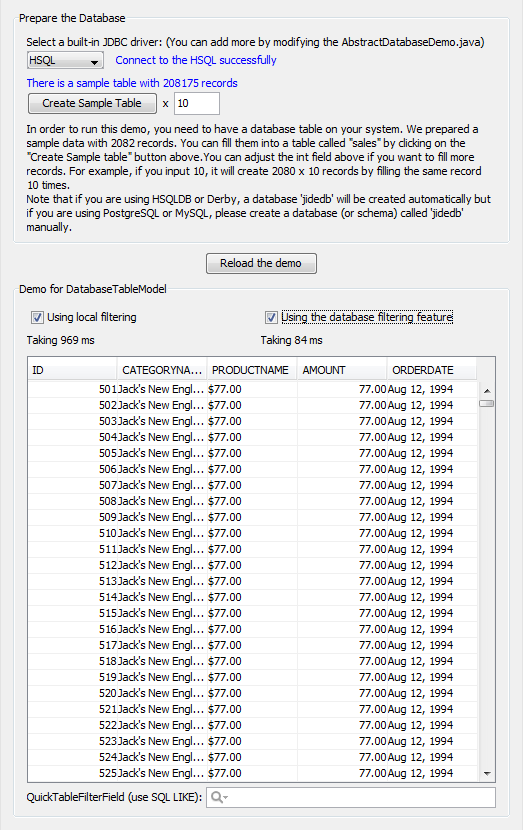The height and width of the screenshot is (830, 523).
Task: Click the ORDERDATE column header
Action: pyautogui.click(x=432, y=370)
